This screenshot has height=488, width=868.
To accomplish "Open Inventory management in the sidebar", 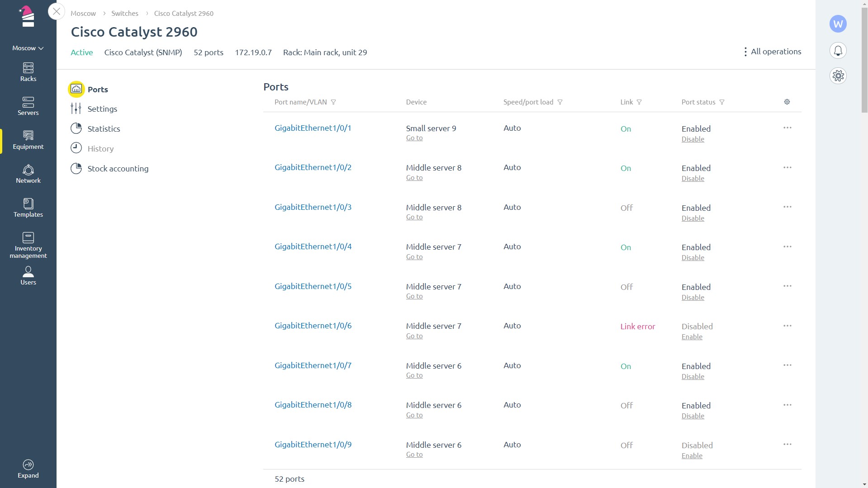I will pyautogui.click(x=28, y=245).
